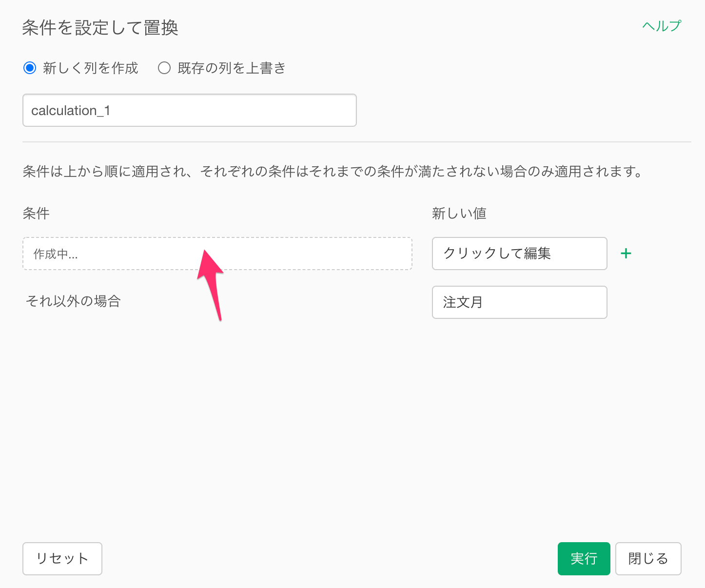Image resolution: width=705 pixels, height=588 pixels.
Task: Open the ヘルプ link
Action: pyautogui.click(x=662, y=26)
